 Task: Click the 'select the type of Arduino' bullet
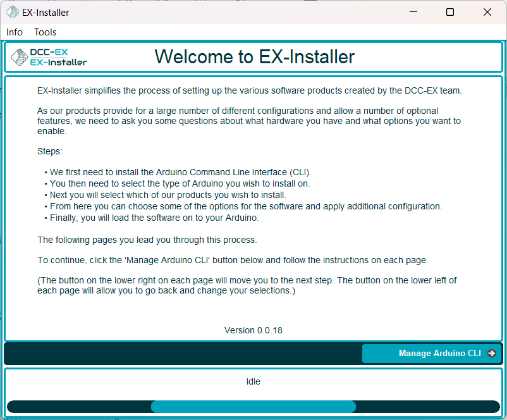180,183
